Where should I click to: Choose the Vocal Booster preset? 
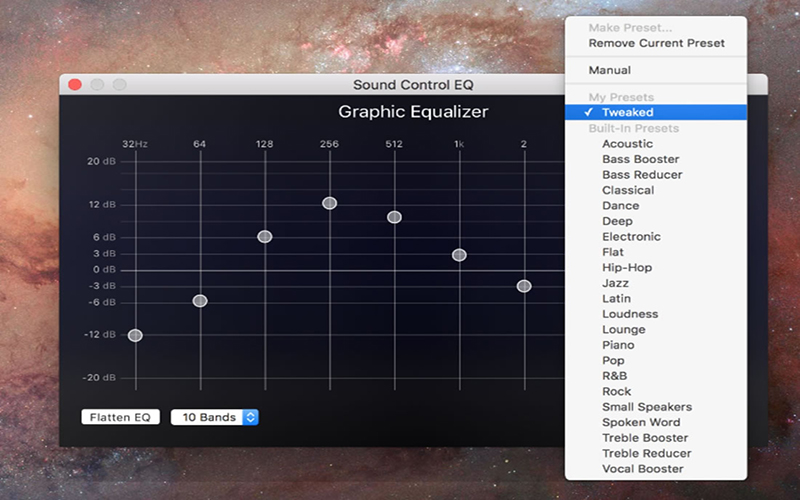coord(642,468)
